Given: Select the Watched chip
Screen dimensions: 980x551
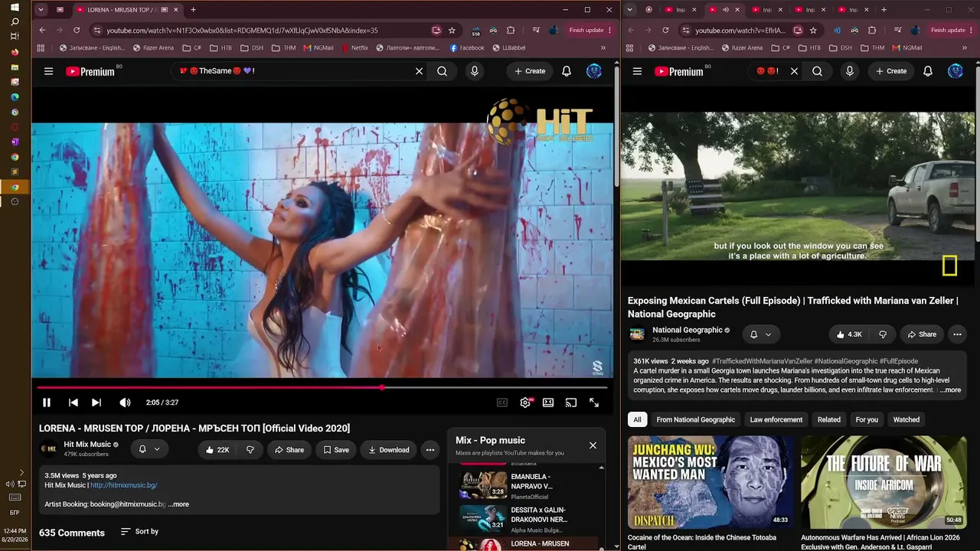Looking at the screenshot, I should pos(906,419).
